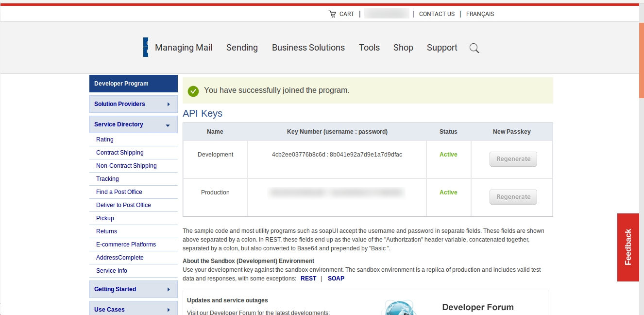
Task: Open the SOAP sandbox link
Action: coord(336,279)
